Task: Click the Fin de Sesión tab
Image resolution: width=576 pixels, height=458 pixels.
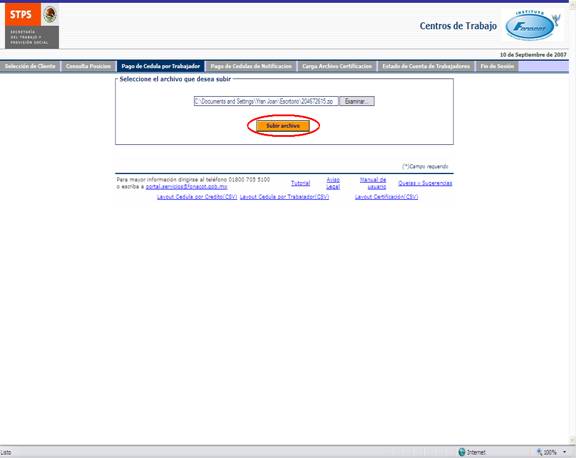Action: tap(497, 66)
